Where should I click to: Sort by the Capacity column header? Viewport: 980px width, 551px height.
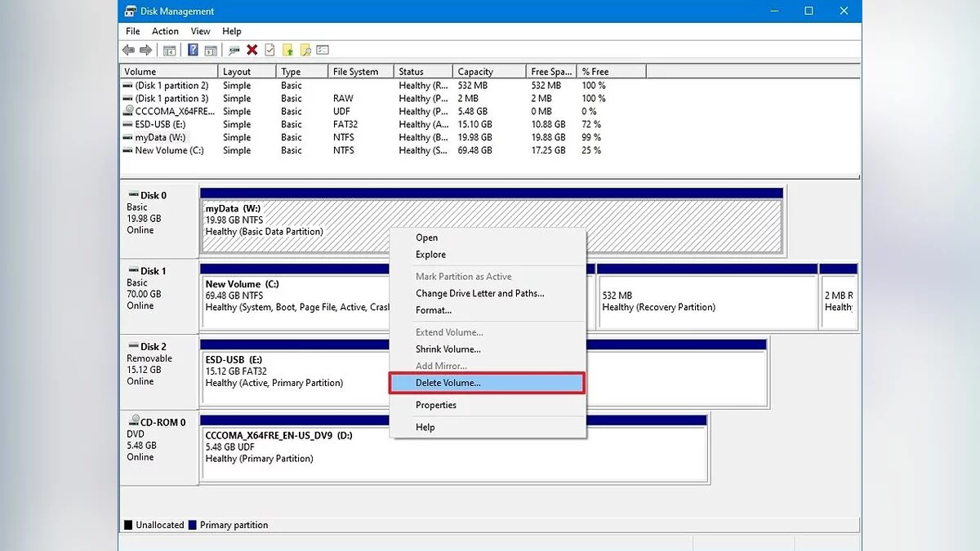[475, 72]
